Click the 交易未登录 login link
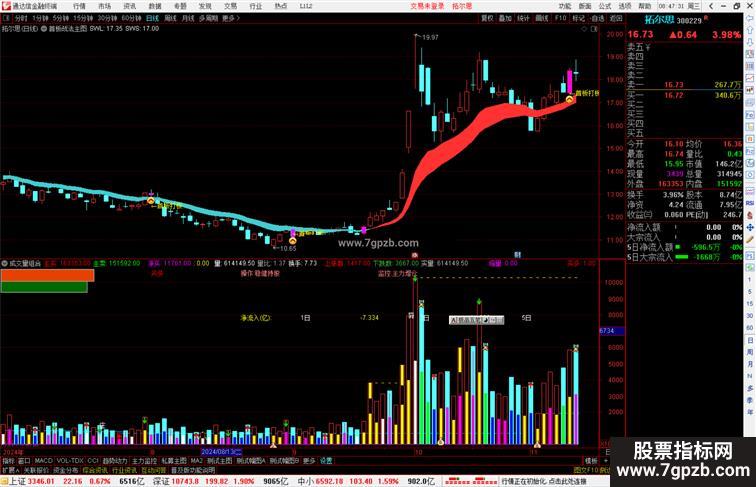 pyautogui.click(x=427, y=6)
